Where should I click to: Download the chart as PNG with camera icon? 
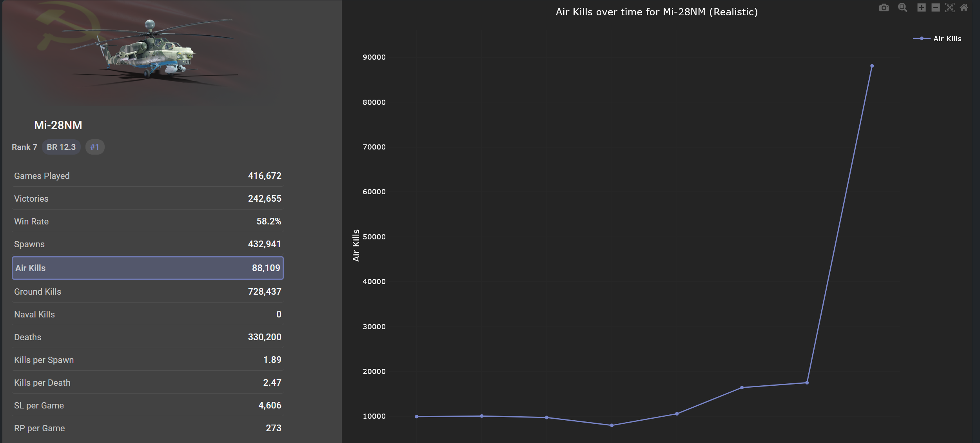point(884,7)
